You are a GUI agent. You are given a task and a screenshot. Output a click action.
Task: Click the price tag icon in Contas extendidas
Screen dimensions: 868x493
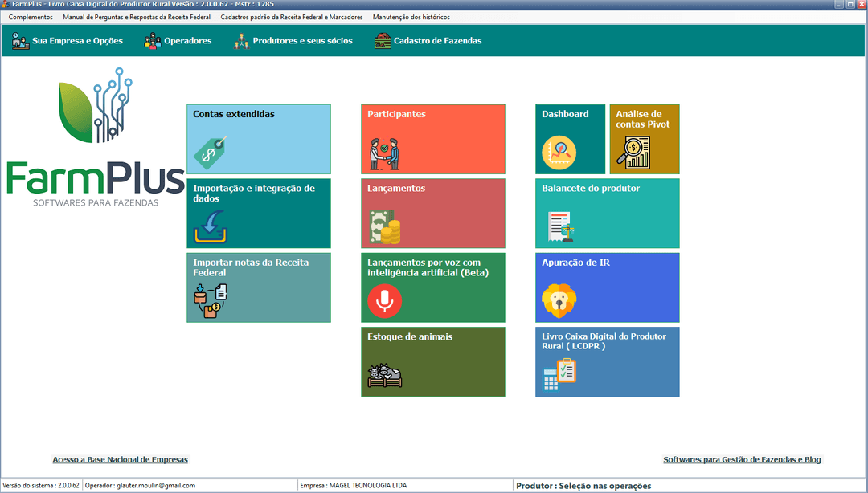210,151
